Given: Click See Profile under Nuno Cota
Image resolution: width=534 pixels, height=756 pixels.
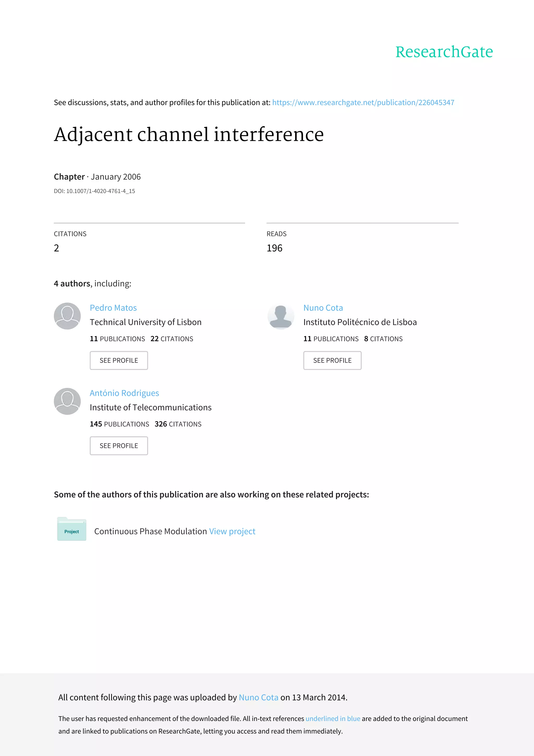Looking at the screenshot, I should click(332, 360).
